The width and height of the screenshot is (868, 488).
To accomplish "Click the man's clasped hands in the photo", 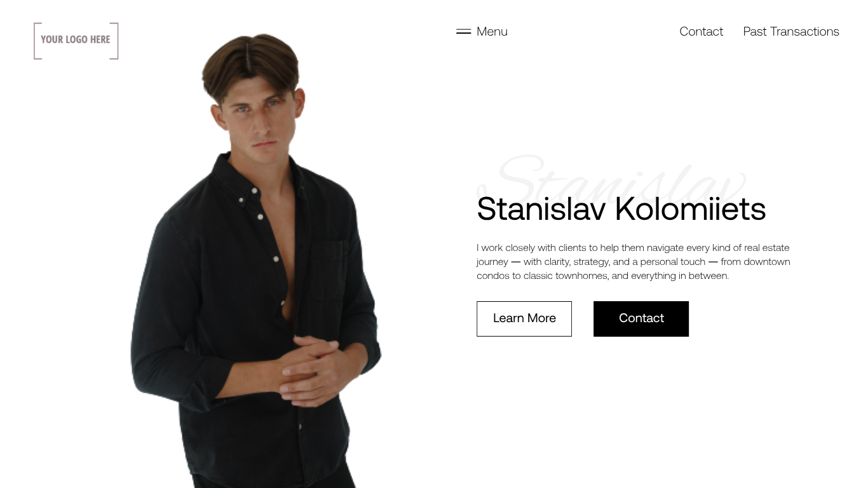I will pos(311,372).
